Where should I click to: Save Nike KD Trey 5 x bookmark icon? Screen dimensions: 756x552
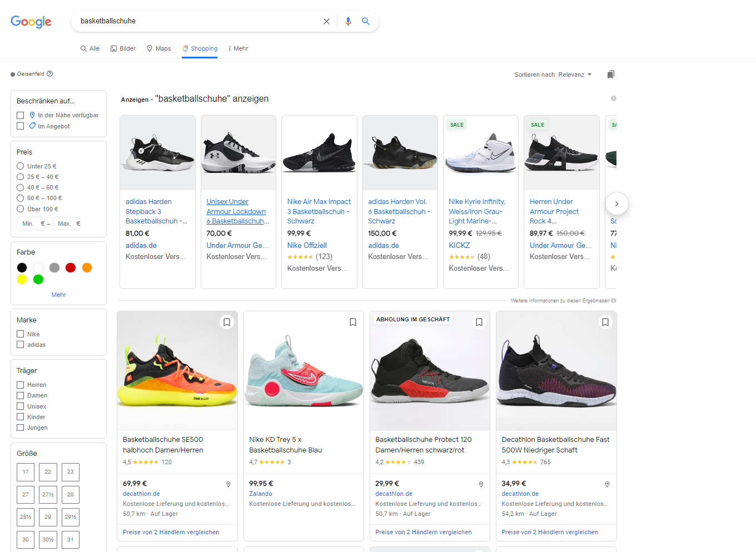pos(353,322)
